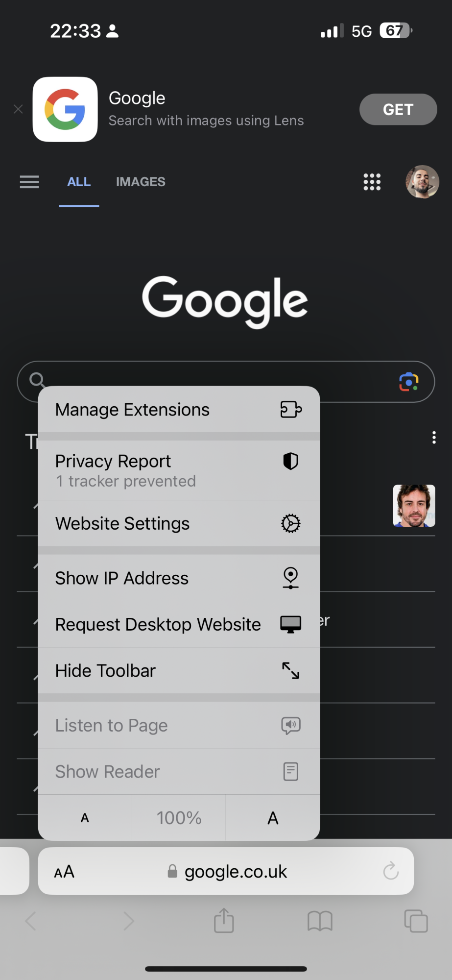Choose Show Reader option
Screen dimensions: 452x980
pyautogui.click(x=179, y=772)
